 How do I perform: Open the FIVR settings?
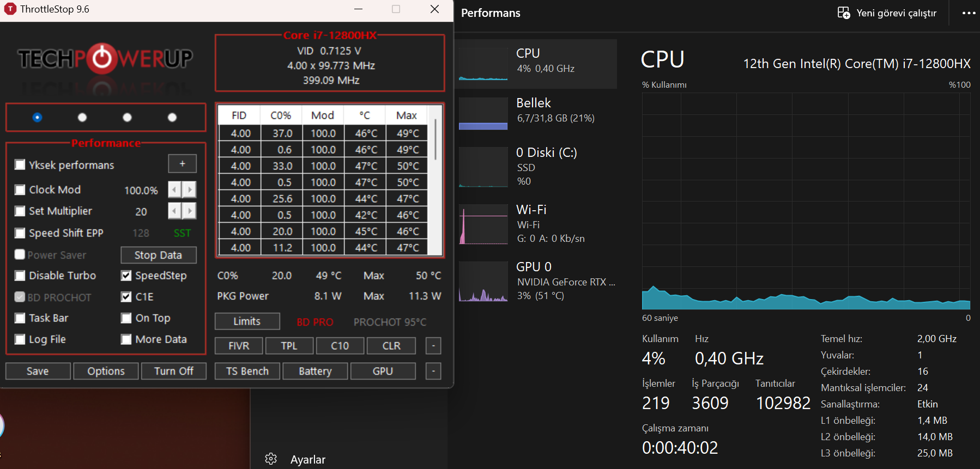pos(239,346)
